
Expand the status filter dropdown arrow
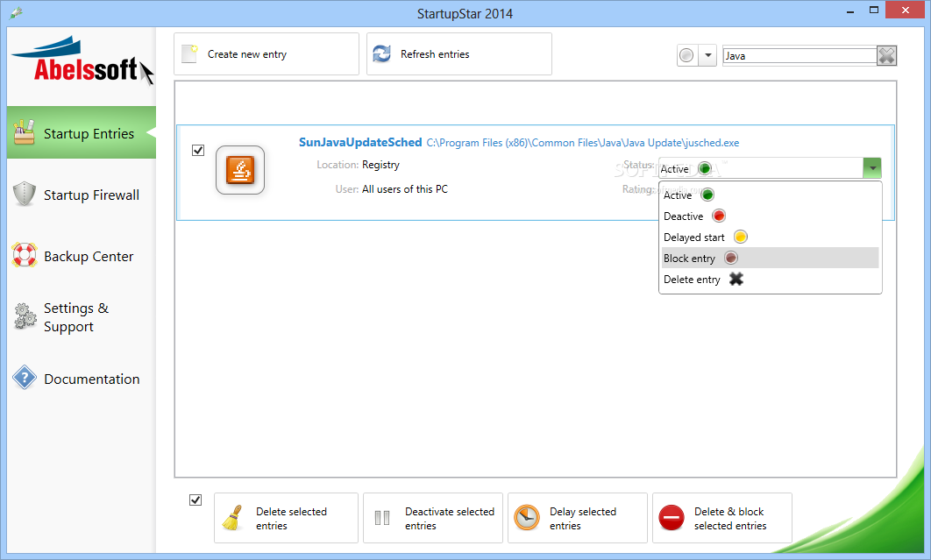pos(707,56)
